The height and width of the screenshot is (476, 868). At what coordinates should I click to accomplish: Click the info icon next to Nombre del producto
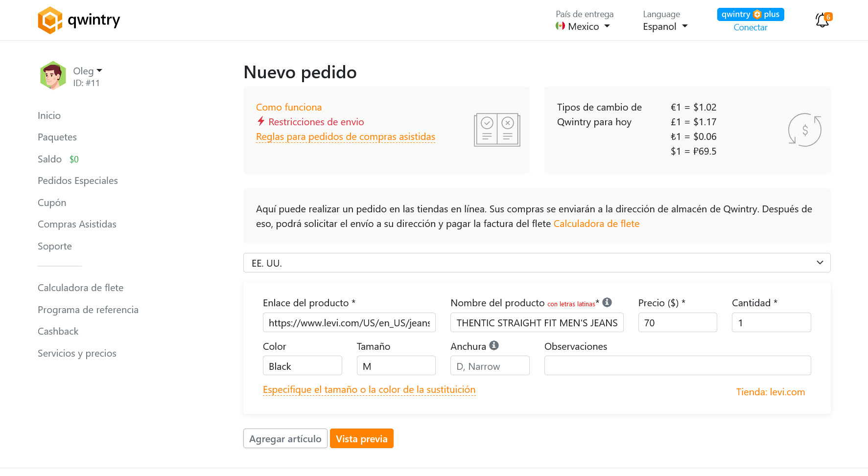608,302
